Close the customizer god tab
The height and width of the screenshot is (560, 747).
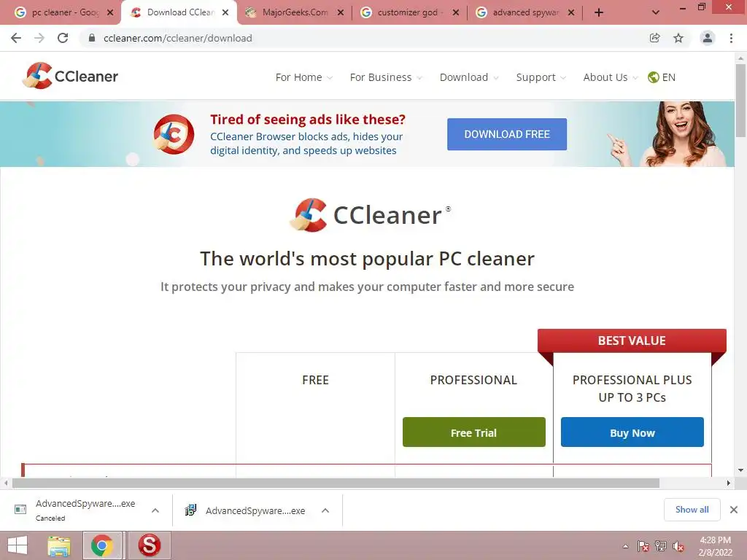click(456, 12)
